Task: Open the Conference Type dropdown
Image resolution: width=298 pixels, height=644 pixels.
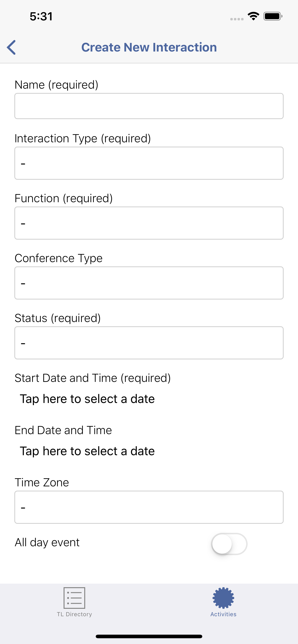Action: coord(149,283)
